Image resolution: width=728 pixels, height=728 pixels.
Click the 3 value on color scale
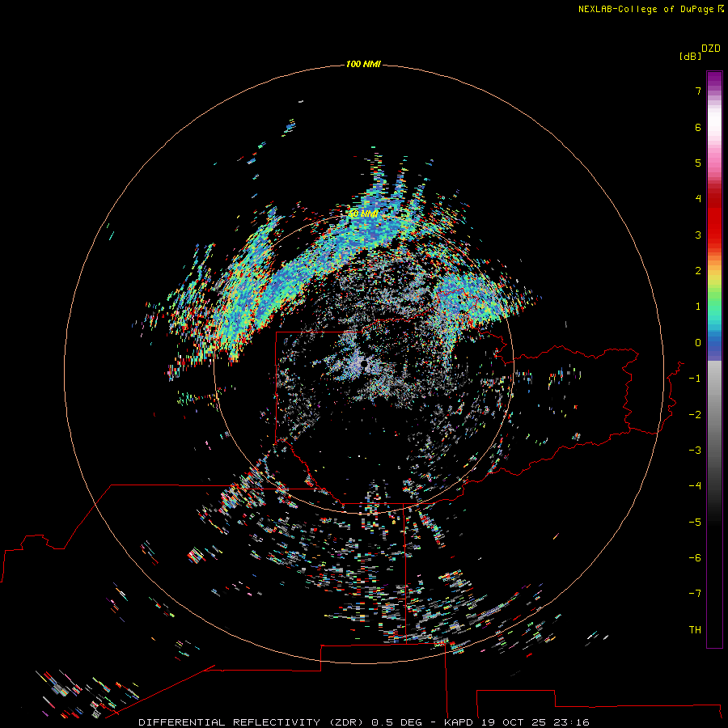[698, 235]
